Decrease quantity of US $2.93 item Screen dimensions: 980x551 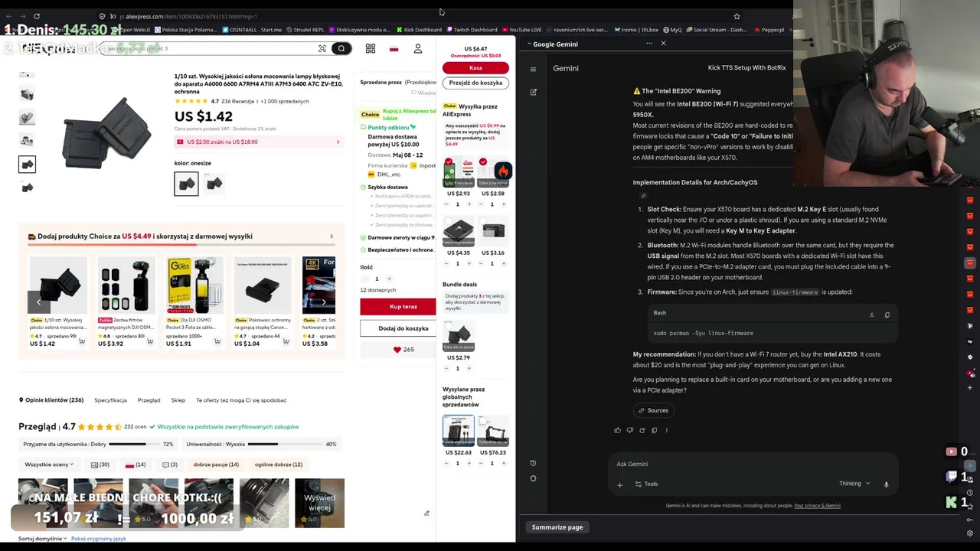point(448,204)
